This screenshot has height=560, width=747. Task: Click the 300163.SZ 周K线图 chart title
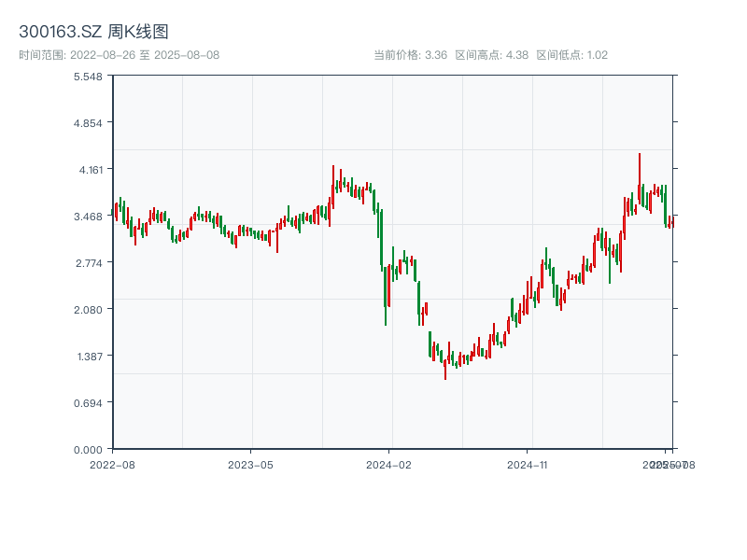click(93, 33)
